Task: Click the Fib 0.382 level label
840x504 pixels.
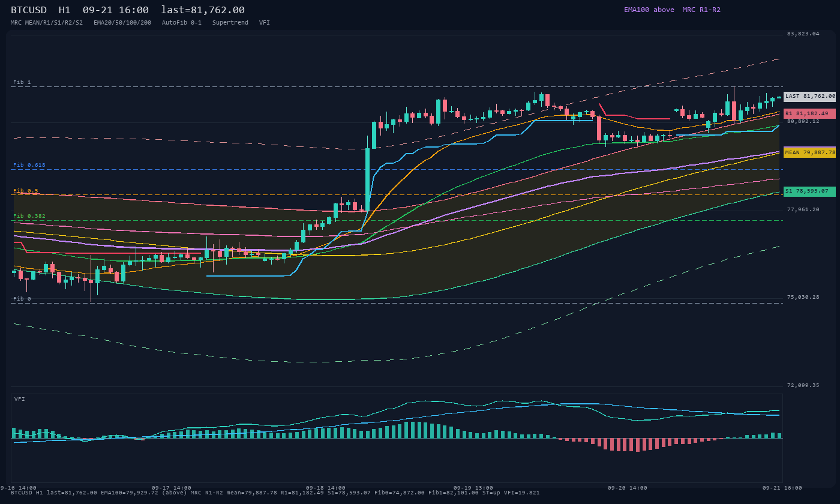Action: [29, 216]
